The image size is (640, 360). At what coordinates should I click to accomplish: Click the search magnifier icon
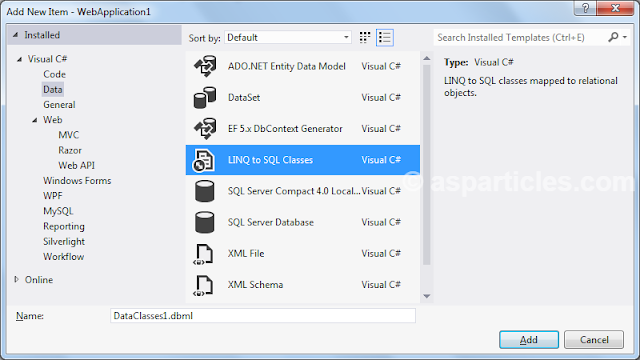(x=613, y=37)
